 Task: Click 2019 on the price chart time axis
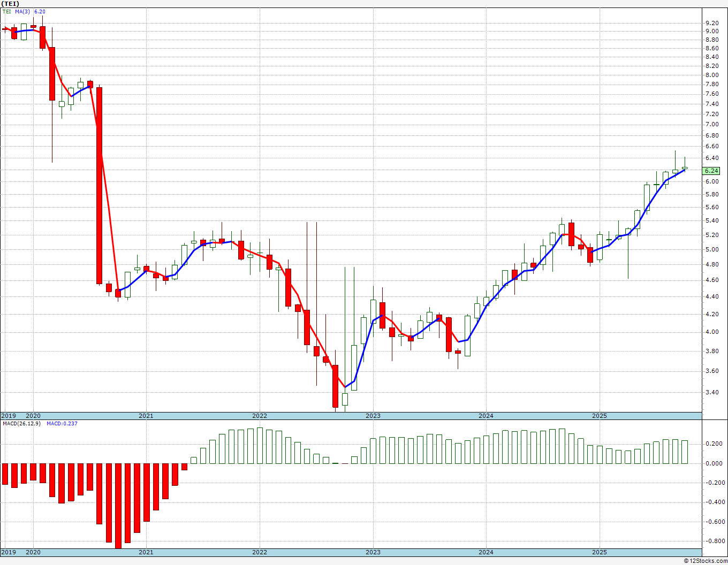[x=9, y=416]
